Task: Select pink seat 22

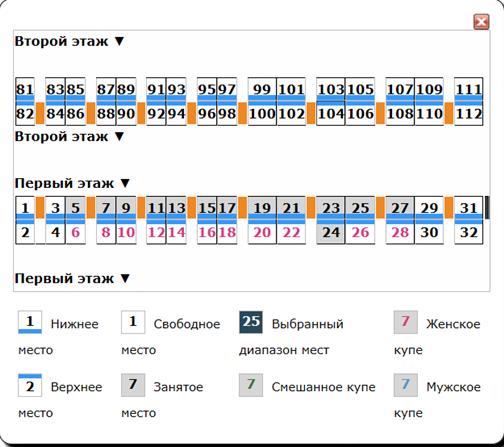Action: [291, 232]
